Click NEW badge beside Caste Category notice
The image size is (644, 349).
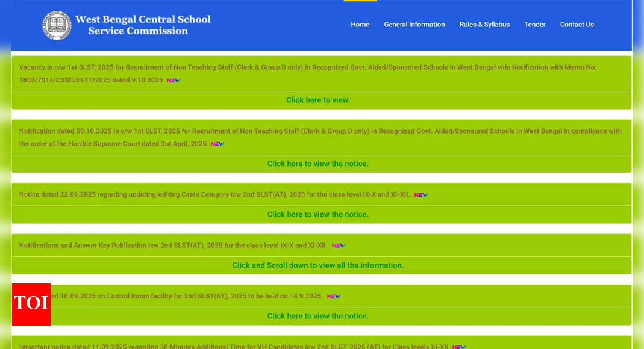click(x=421, y=195)
